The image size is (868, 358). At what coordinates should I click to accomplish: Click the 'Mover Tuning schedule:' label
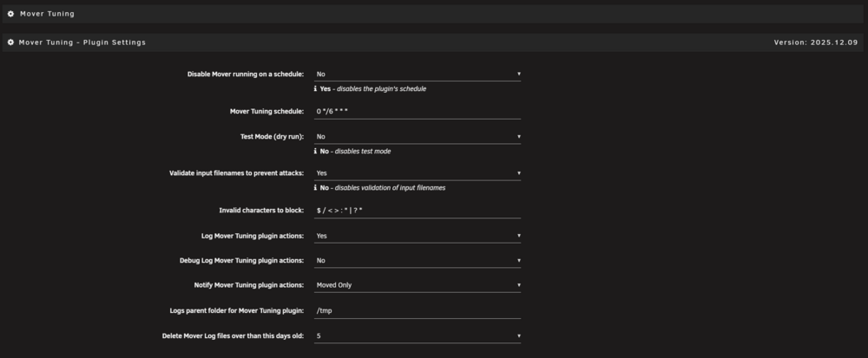(x=266, y=112)
